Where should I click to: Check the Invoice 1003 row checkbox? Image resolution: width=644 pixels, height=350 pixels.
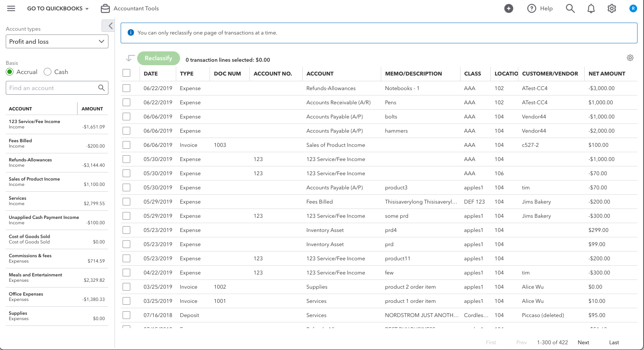[x=126, y=145]
